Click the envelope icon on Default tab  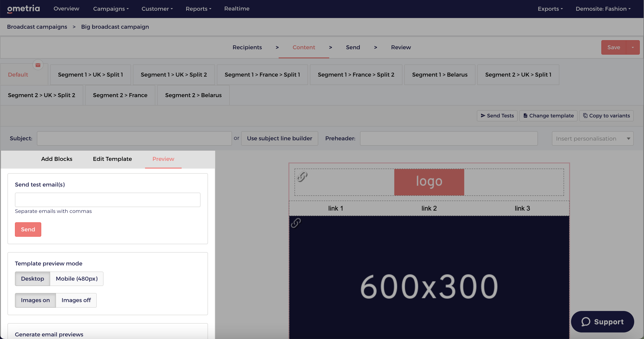click(x=38, y=65)
